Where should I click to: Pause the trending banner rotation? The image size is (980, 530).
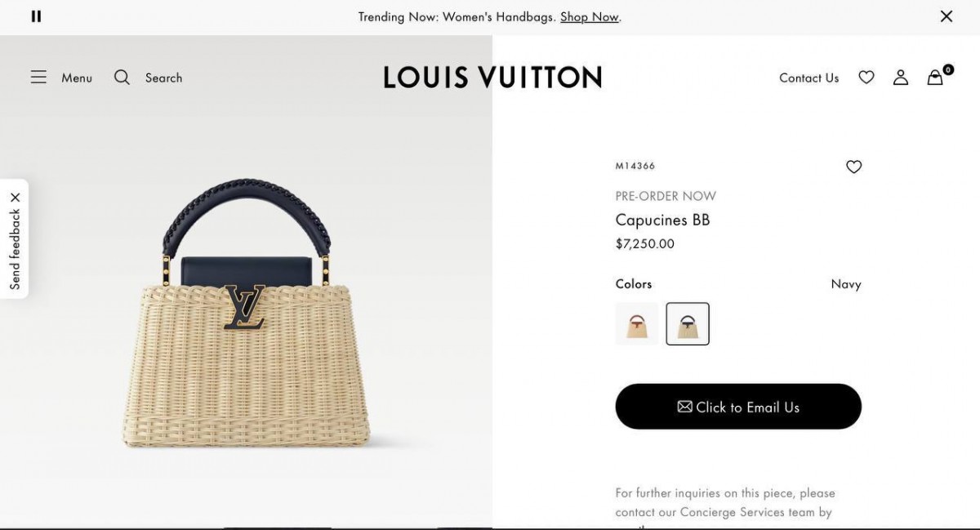click(x=36, y=16)
